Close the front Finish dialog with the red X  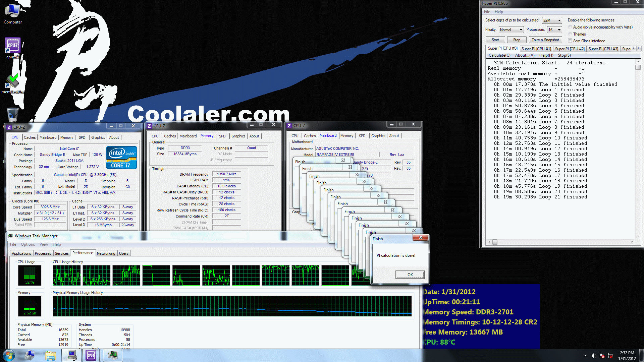421,238
